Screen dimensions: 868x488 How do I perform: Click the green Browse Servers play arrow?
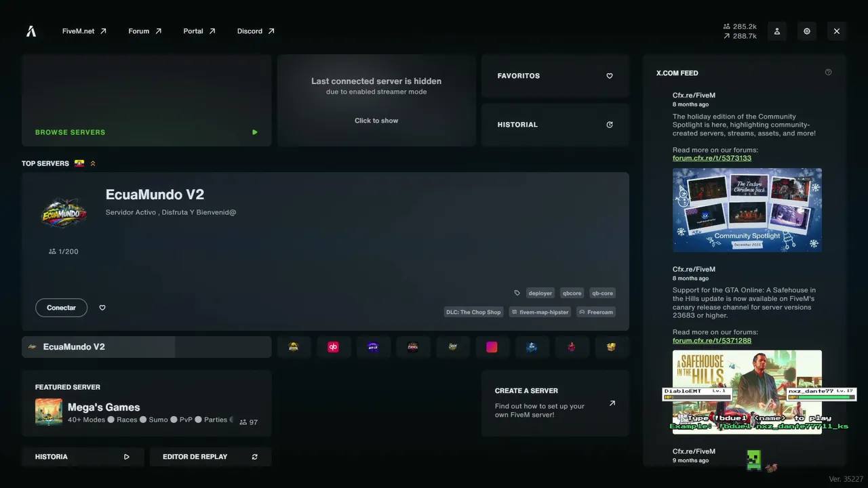pos(255,132)
